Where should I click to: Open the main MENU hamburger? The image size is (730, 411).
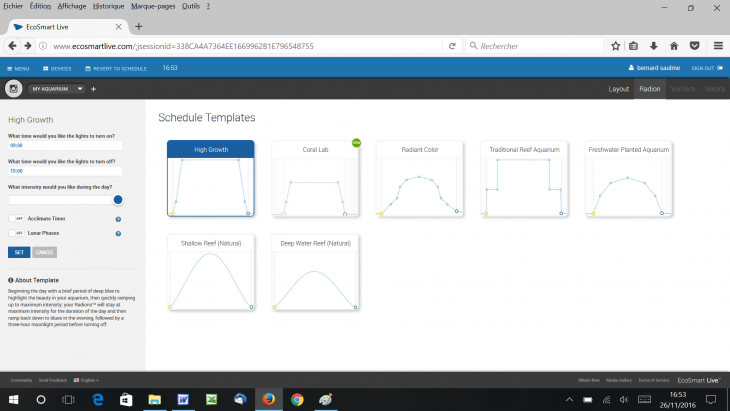[x=18, y=68]
